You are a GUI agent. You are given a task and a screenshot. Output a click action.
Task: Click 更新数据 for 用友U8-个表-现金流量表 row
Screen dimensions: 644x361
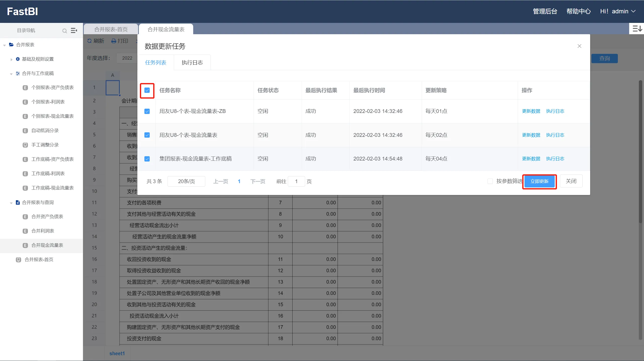coord(531,135)
